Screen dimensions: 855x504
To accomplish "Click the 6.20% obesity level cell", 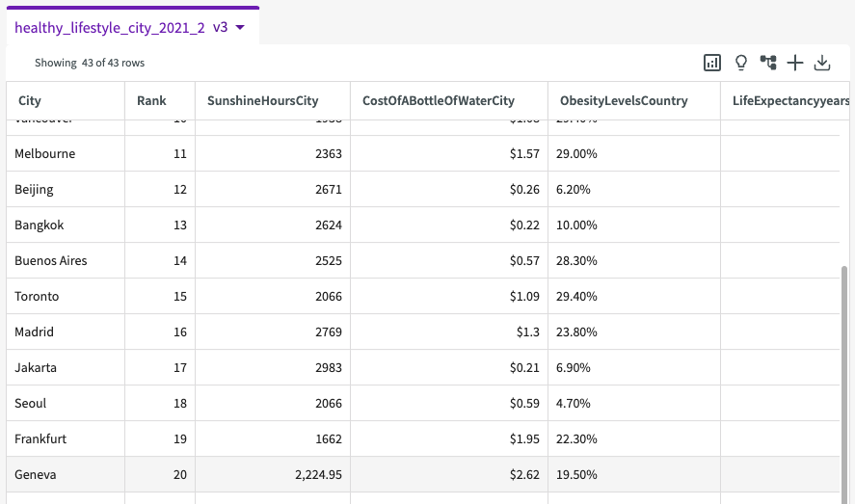I will coord(634,189).
